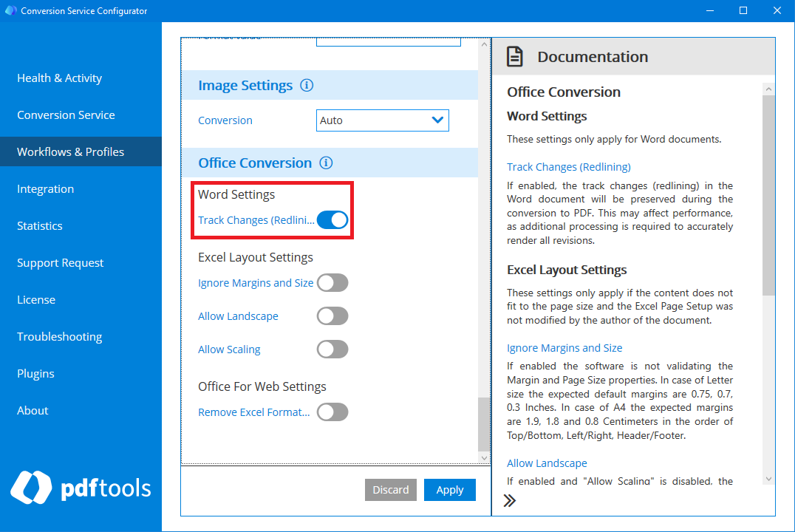This screenshot has width=795, height=532.
Task: Click the partially visible input field at top
Action: [389, 42]
